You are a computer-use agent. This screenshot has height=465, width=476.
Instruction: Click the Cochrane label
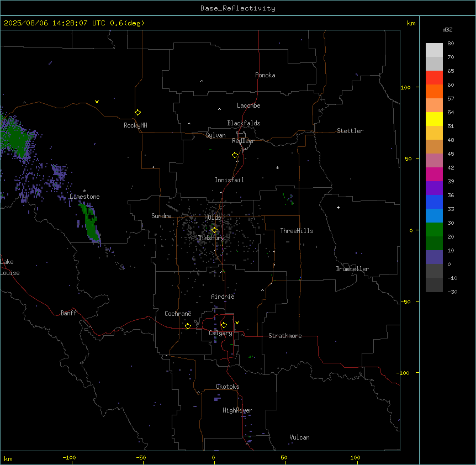(x=178, y=314)
